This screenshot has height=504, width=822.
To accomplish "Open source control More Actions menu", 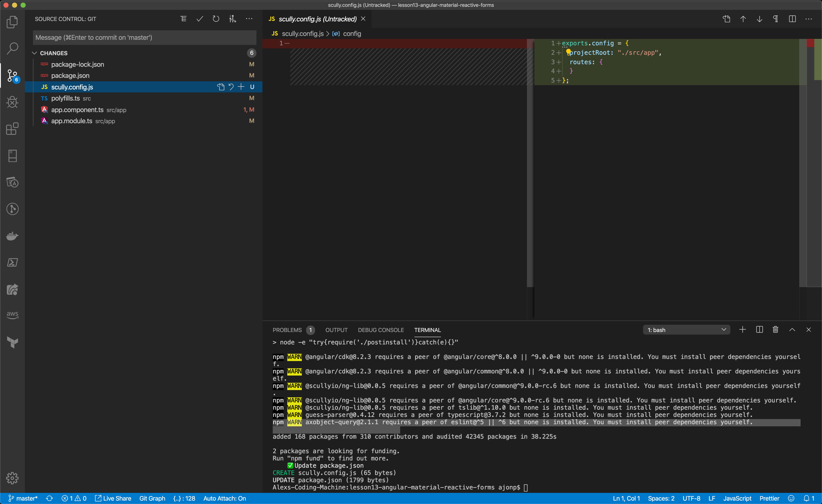I will click(x=249, y=19).
